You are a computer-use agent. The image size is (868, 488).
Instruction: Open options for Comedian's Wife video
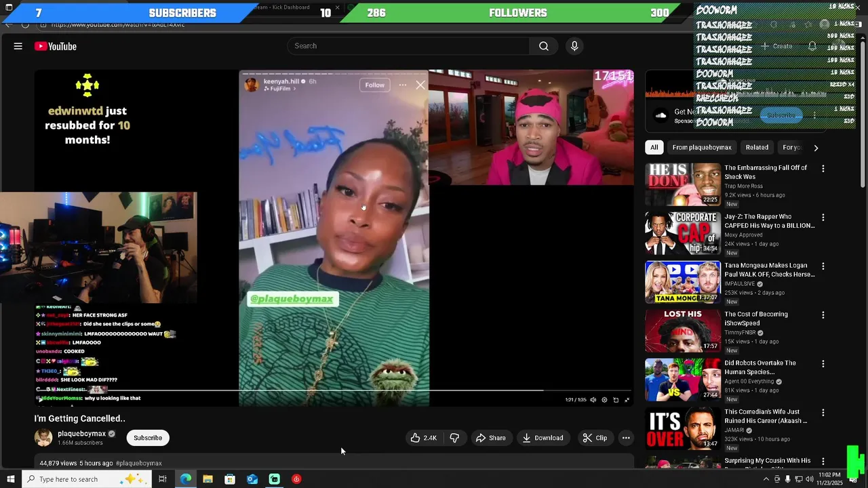823,413
